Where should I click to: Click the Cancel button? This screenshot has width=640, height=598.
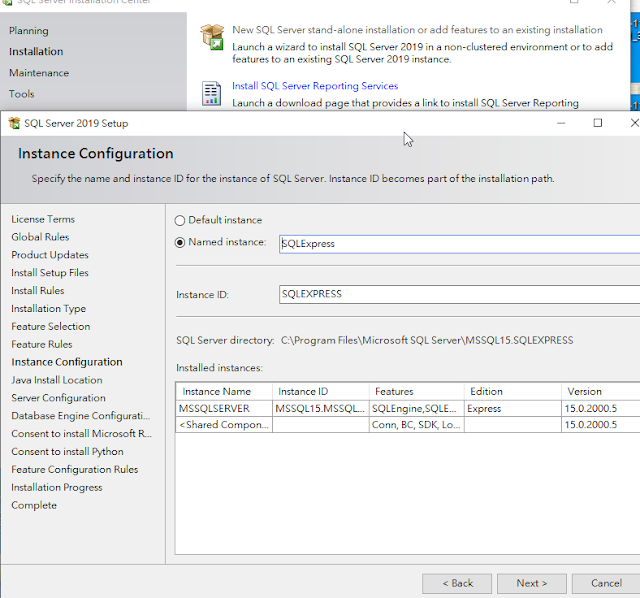pos(606,583)
